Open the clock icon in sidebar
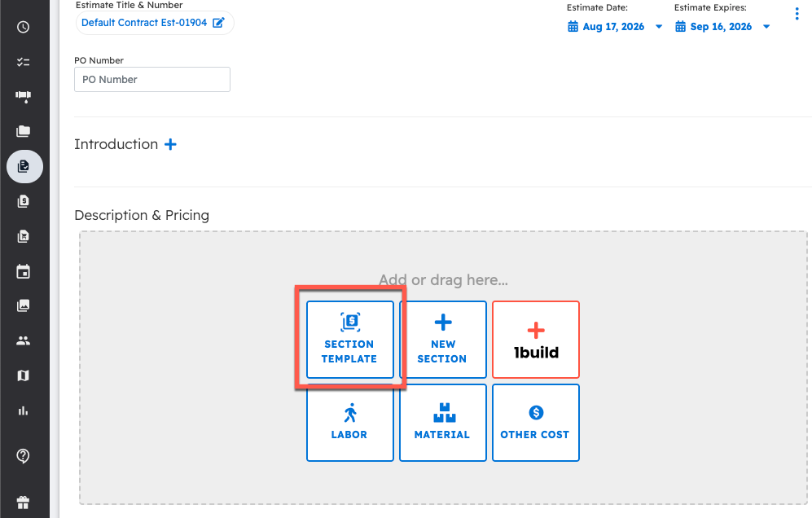This screenshot has height=518, width=812. coord(24,27)
